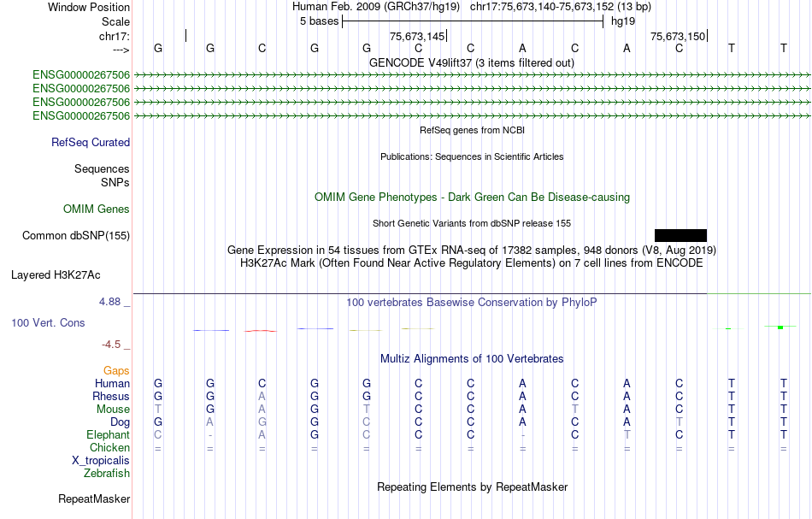Click the GTEx Gene Expression track title
The height and width of the screenshot is (519, 812).
[x=472, y=251]
